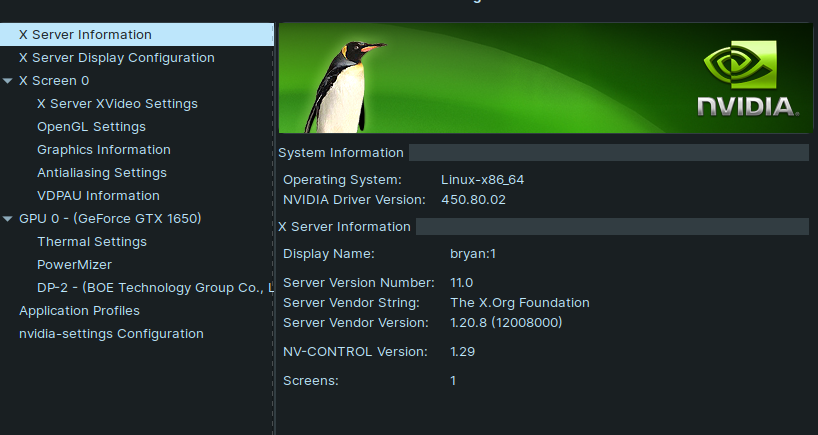Viewport: 818px width, 435px height.
Task: Open X Server XVideo Settings
Action: [x=117, y=104]
